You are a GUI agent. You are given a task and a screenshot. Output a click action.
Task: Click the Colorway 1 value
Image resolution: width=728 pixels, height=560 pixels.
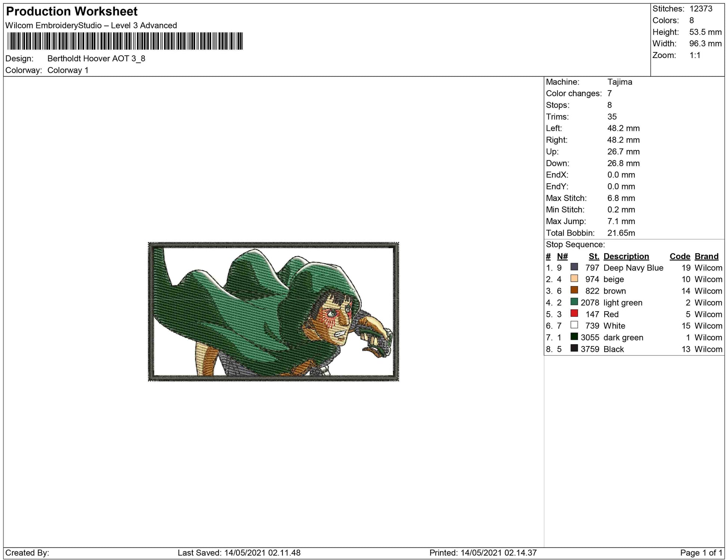(x=68, y=70)
